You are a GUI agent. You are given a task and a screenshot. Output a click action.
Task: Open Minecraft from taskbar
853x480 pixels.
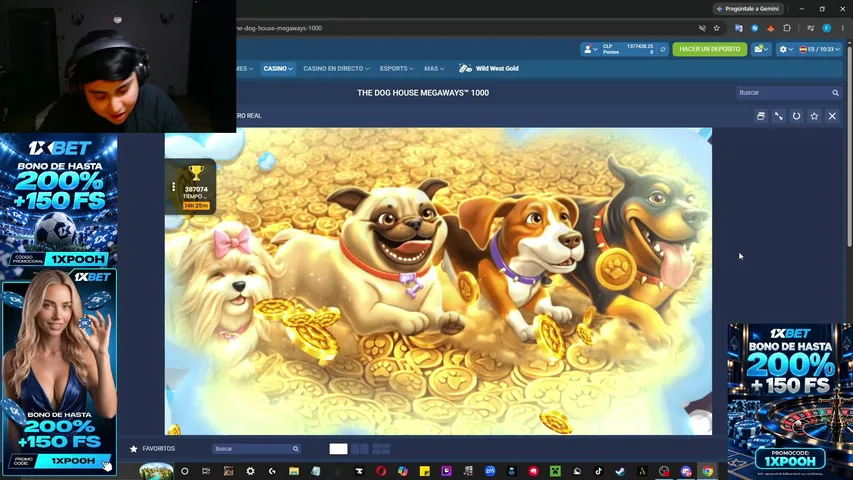pyautogui.click(x=555, y=471)
